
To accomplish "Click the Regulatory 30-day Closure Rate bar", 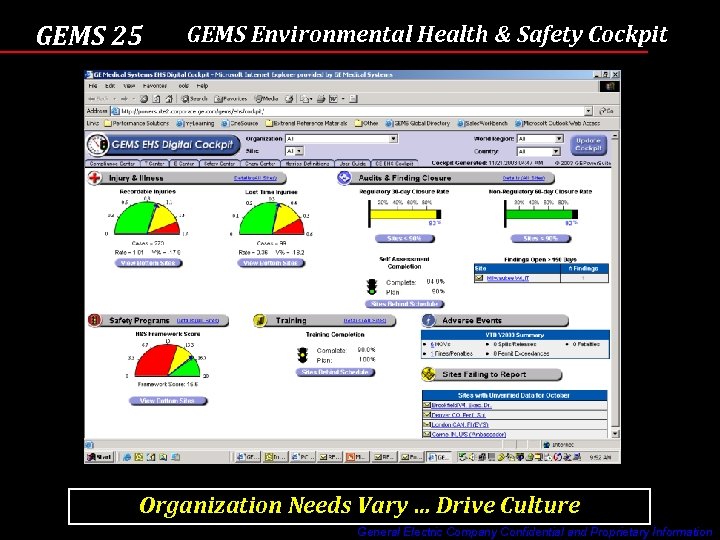I will point(405,214).
